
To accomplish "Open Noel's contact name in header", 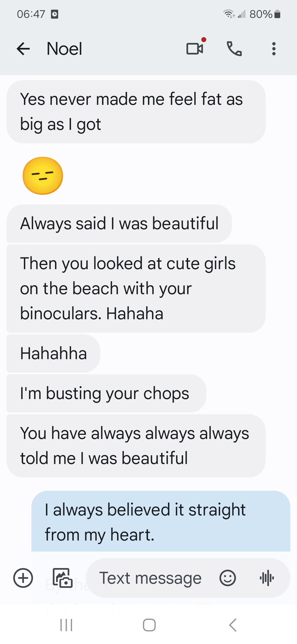I will 64,49.
